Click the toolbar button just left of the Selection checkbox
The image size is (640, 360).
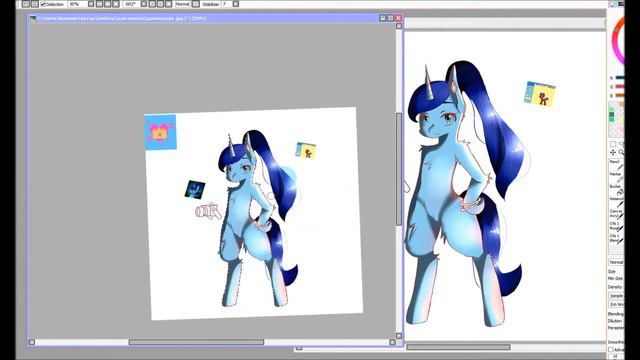tap(35, 4)
